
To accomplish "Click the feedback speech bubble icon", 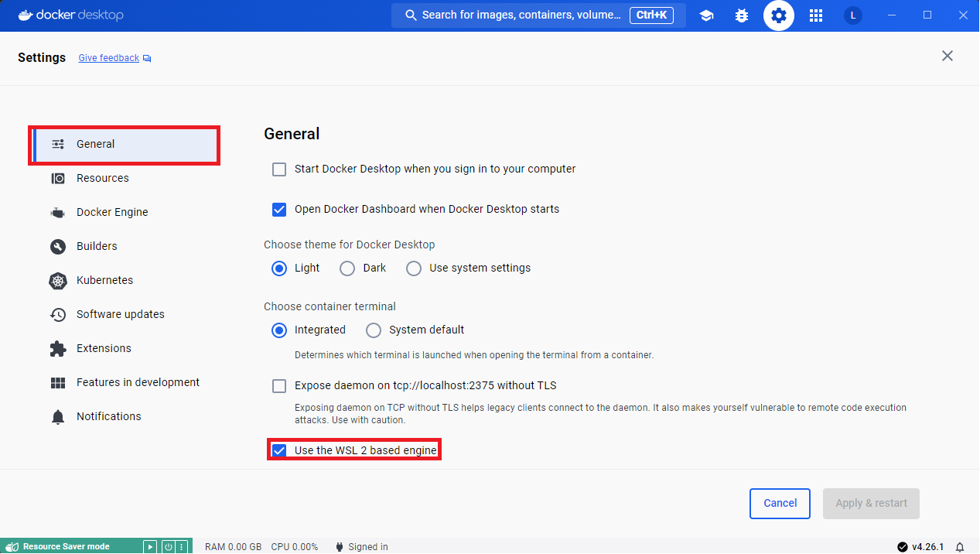I will tap(147, 58).
